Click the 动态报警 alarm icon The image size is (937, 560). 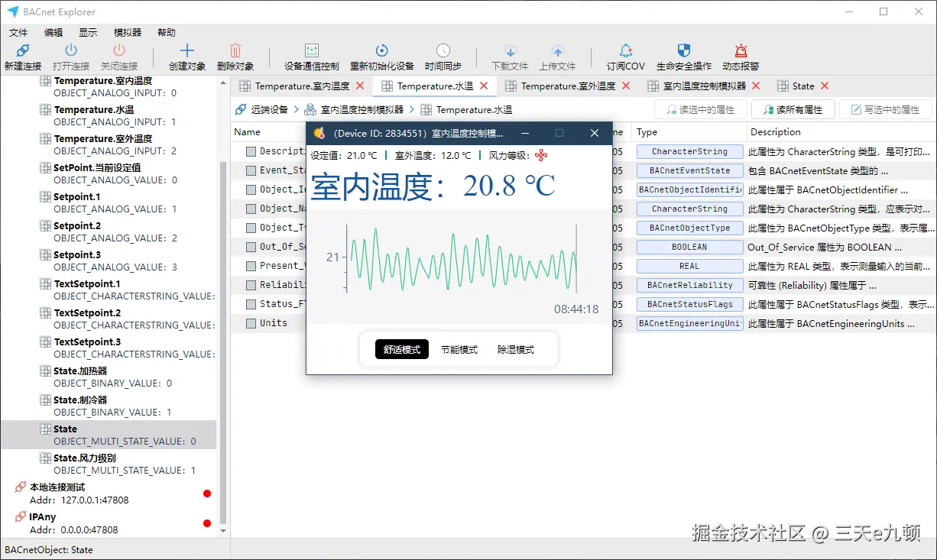click(x=741, y=50)
